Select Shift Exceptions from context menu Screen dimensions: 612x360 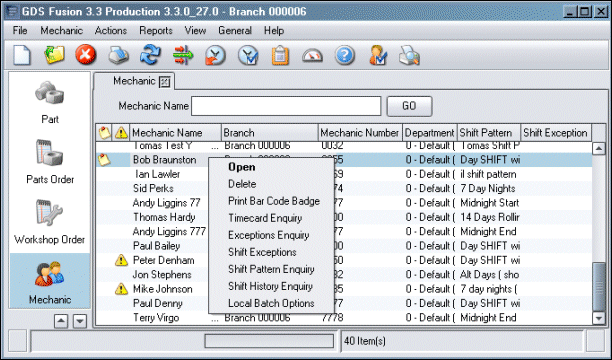[271, 252]
